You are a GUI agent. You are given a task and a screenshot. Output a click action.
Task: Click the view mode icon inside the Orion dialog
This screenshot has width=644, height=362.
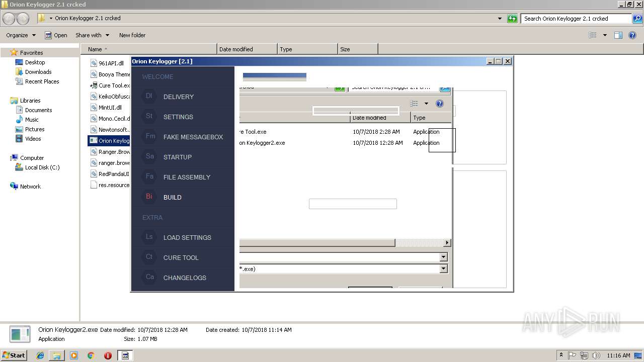[414, 104]
